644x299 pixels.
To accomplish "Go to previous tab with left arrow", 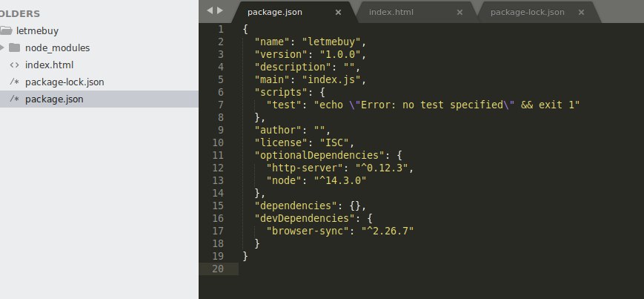I will coord(210,10).
